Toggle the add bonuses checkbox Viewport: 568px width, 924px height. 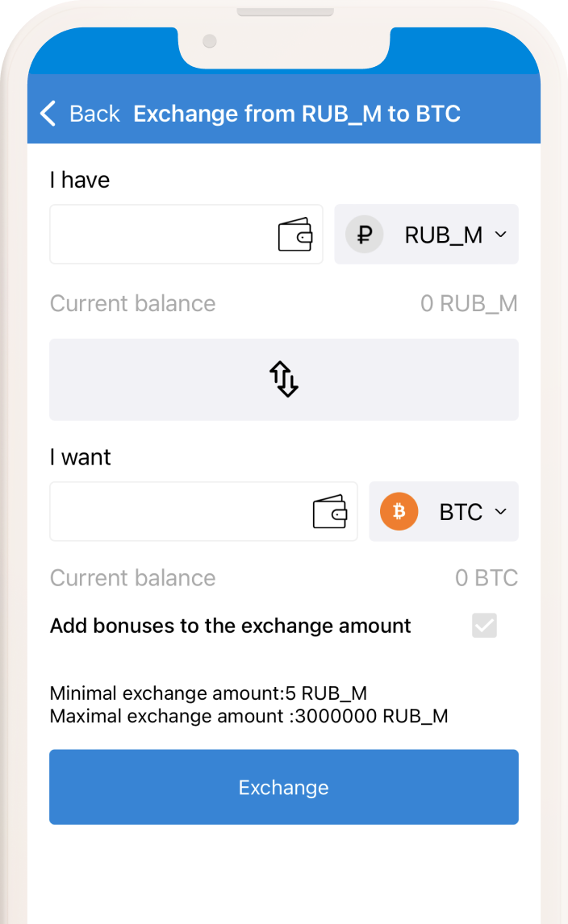click(x=485, y=626)
